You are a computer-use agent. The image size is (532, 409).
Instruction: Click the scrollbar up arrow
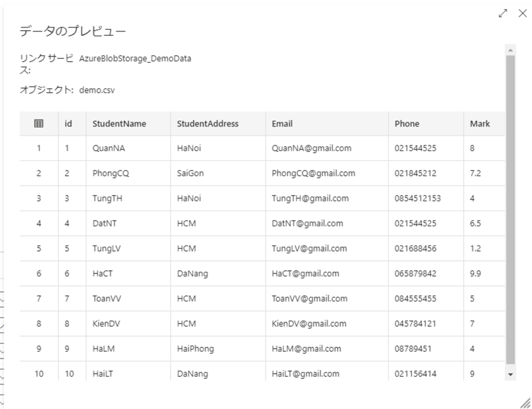[510, 49]
